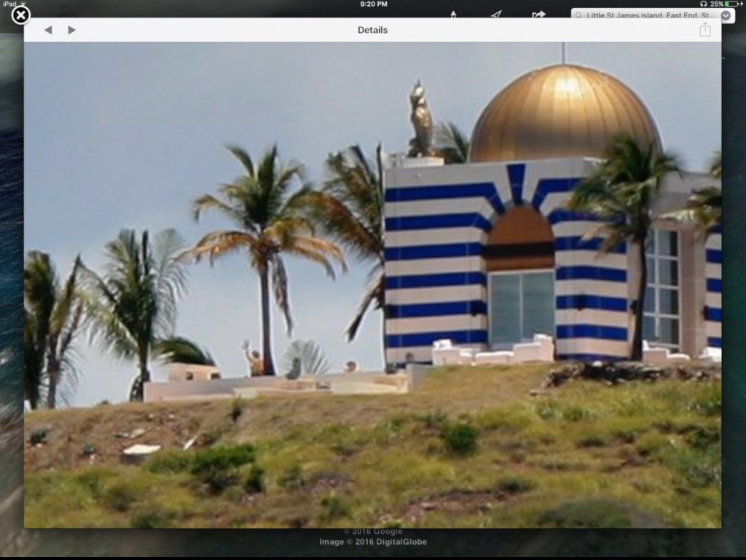Viewport: 746px width, 560px height.
Task: Open the © 2016 Google attribution
Action: 372,532
